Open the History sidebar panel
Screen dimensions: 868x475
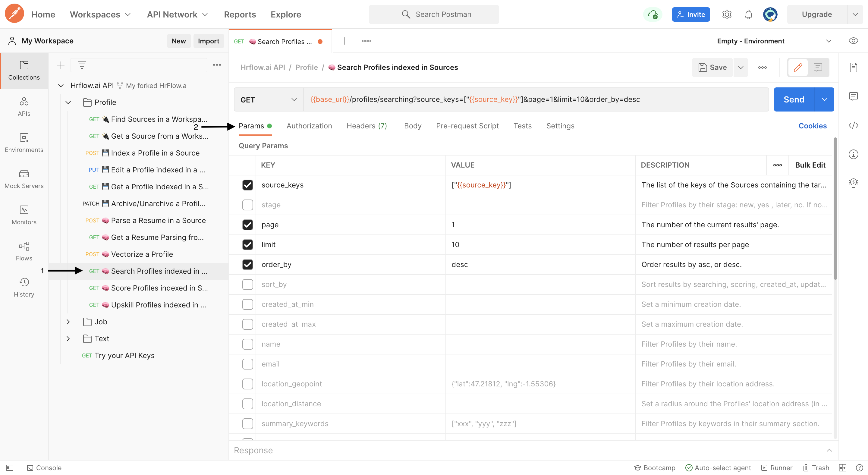(x=24, y=287)
